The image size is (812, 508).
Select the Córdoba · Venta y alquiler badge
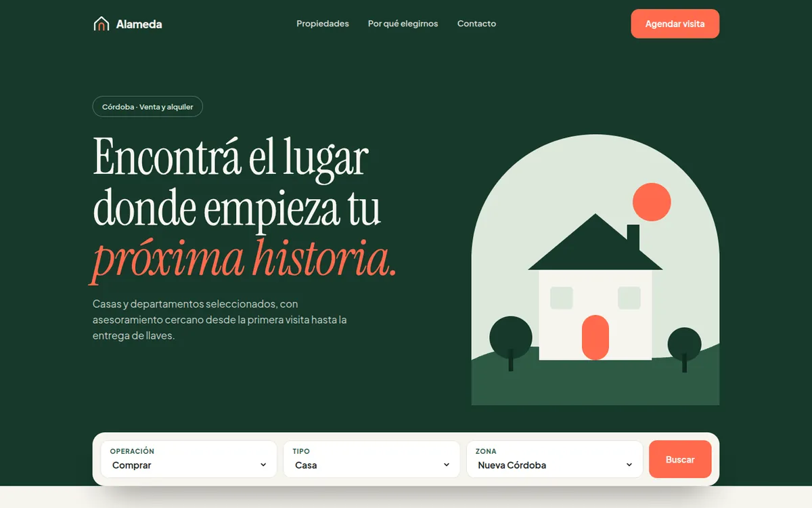coord(148,107)
